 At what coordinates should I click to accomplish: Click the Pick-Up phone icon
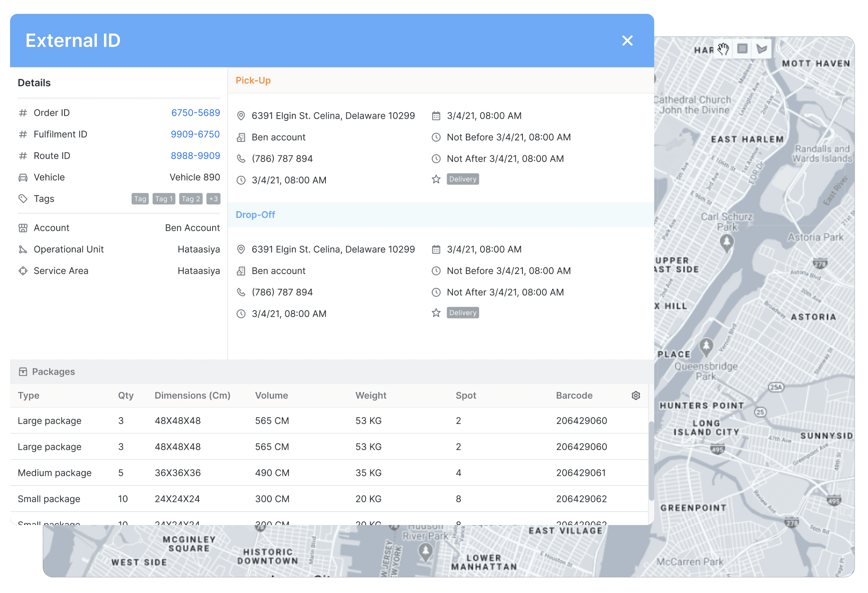241,159
